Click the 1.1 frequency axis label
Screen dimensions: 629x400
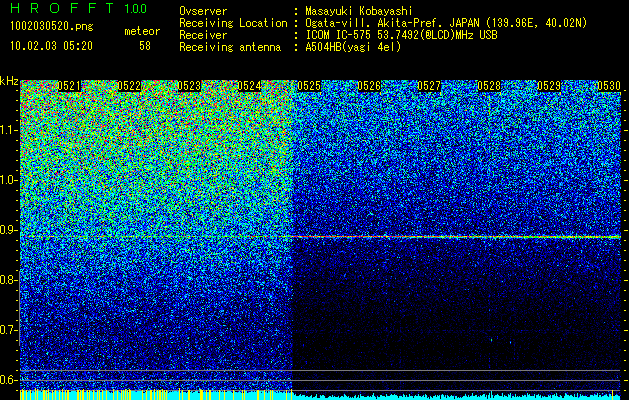pos(8,130)
